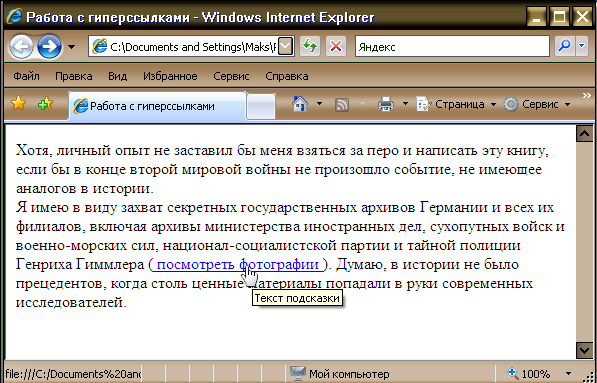Click the file:/// URL in status bar

coord(73,373)
